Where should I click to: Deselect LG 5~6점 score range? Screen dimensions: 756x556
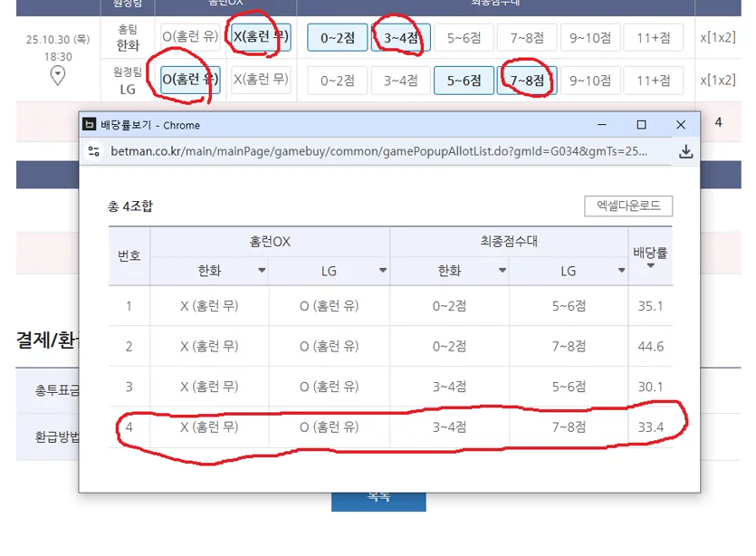(464, 80)
